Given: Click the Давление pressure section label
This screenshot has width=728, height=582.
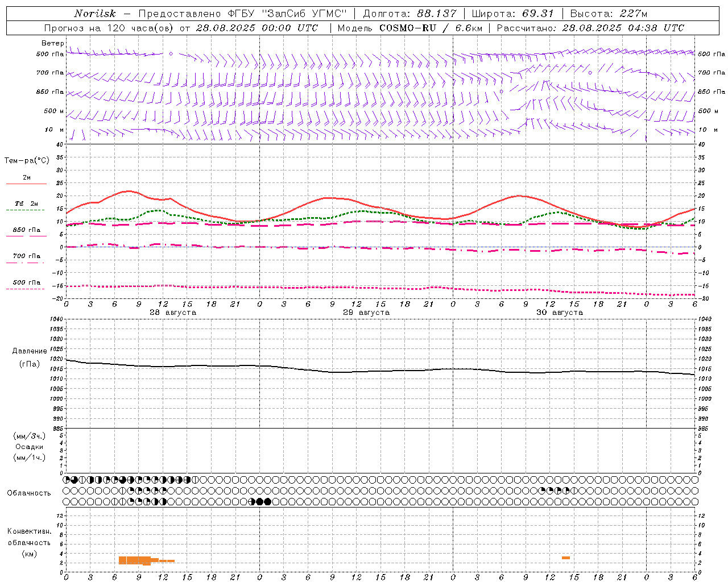Looking at the screenshot, I should 30,351.
